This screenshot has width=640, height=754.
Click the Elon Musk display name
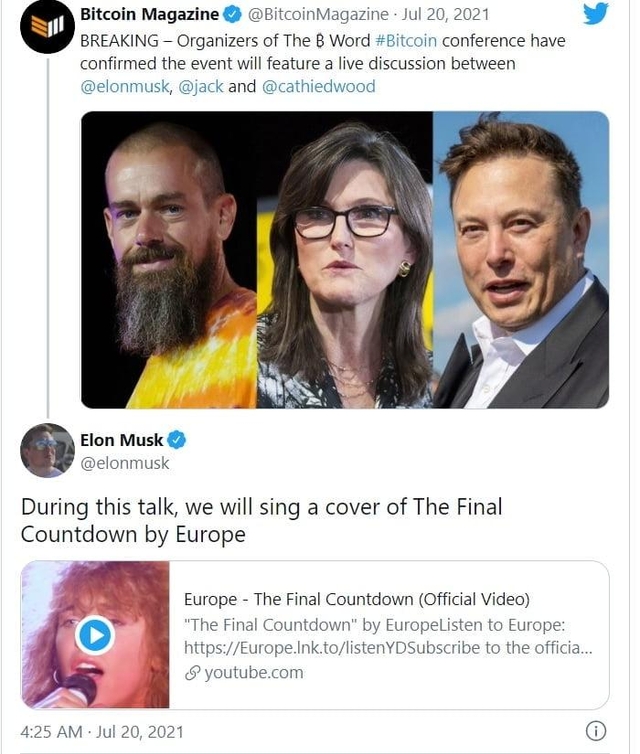point(121,440)
